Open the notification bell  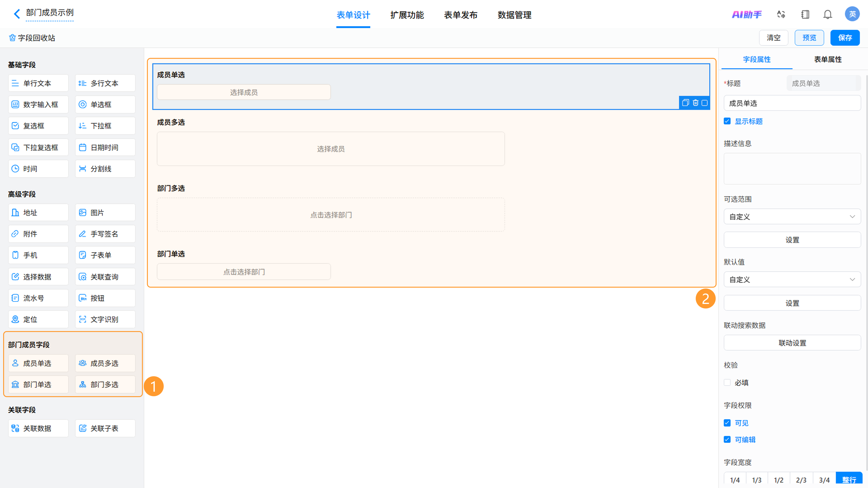coord(828,14)
